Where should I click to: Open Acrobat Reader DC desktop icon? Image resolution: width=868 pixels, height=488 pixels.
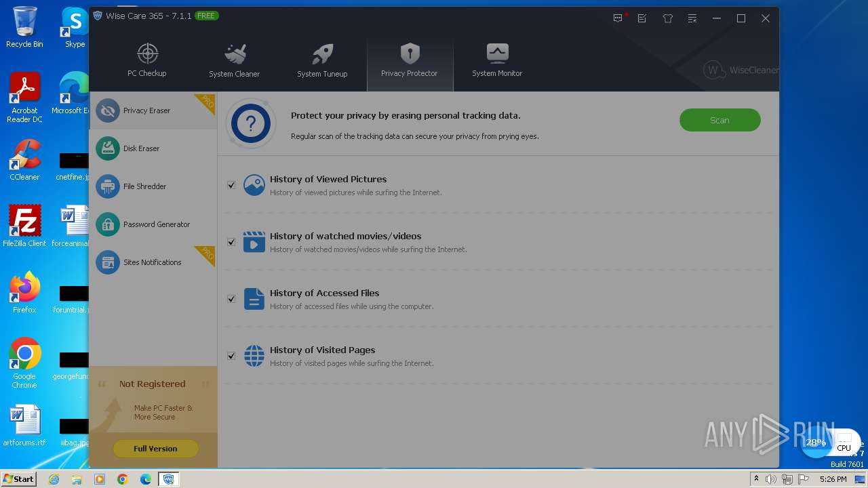(x=24, y=98)
